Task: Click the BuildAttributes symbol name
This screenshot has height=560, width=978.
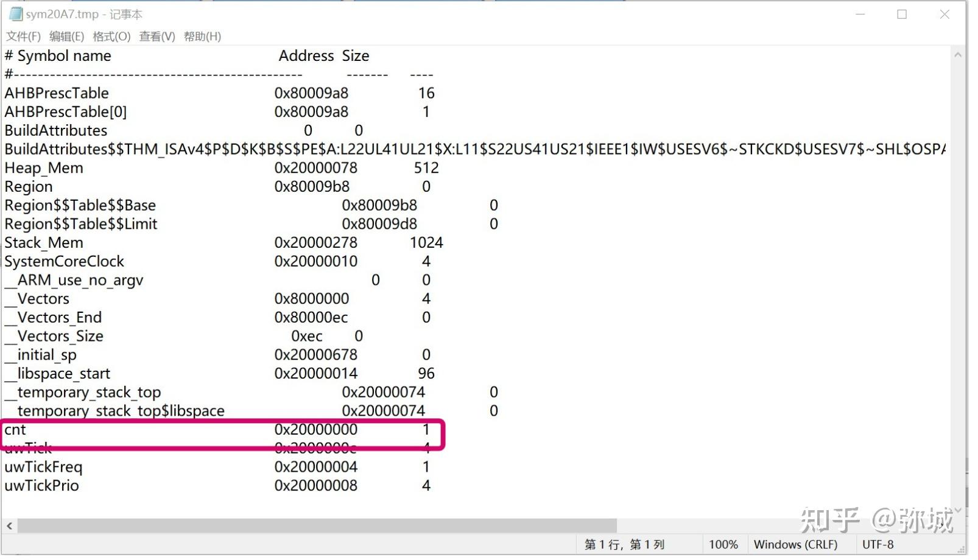Action: (x=56, y=131)
